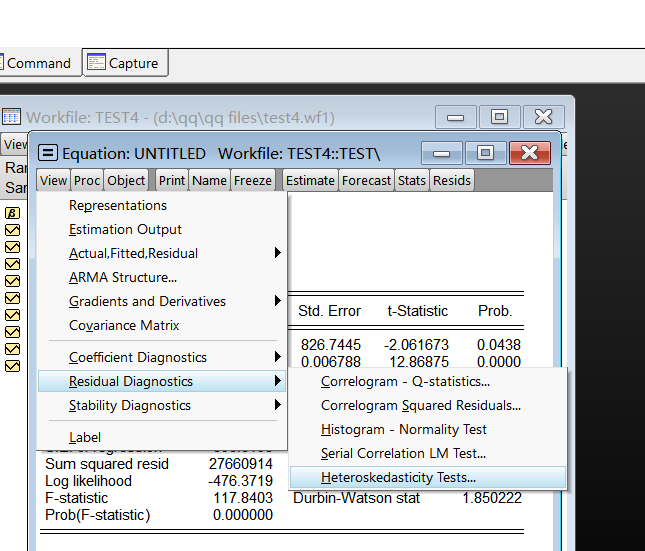Viewport: 645px width, 551px height.
Task: Minimize the Equation UNTITLED window
Action: point(441,152)
